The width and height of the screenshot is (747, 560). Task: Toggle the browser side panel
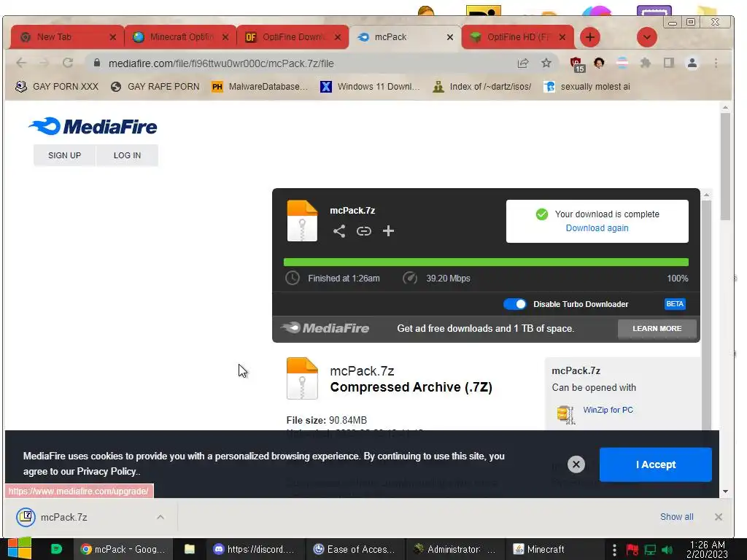[x=669, y=63]
